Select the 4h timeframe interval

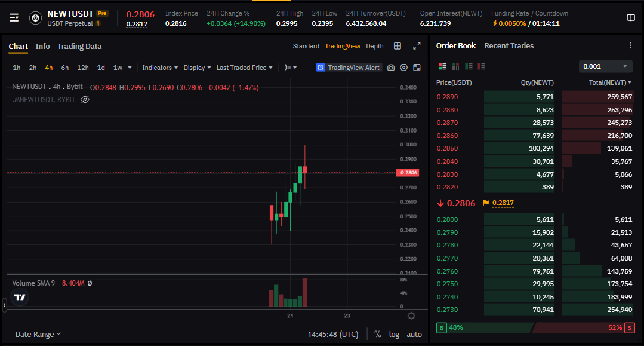click(x=48, y=68)
